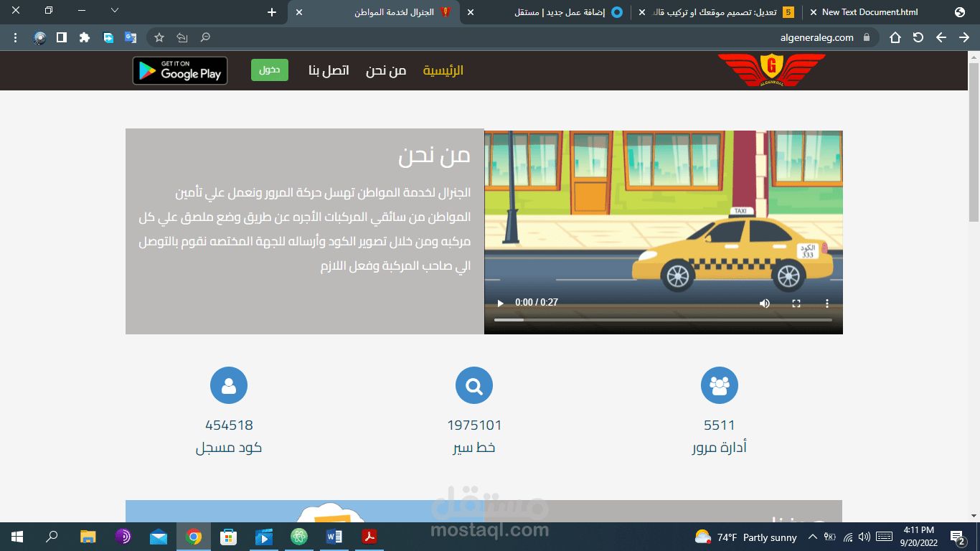Screen dimensions: 980x551
Task: Open Windows taskbar search
Action: (x=52, y=537)
